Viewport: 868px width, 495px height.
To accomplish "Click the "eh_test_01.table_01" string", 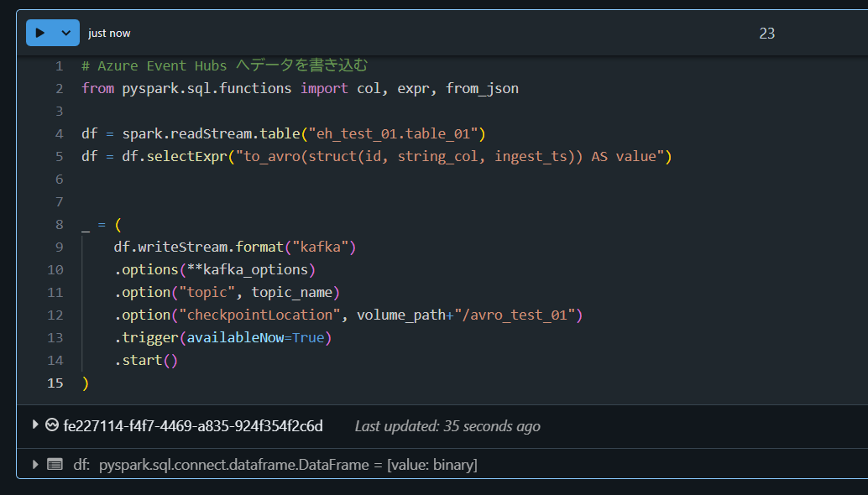I will click(393, 134).
